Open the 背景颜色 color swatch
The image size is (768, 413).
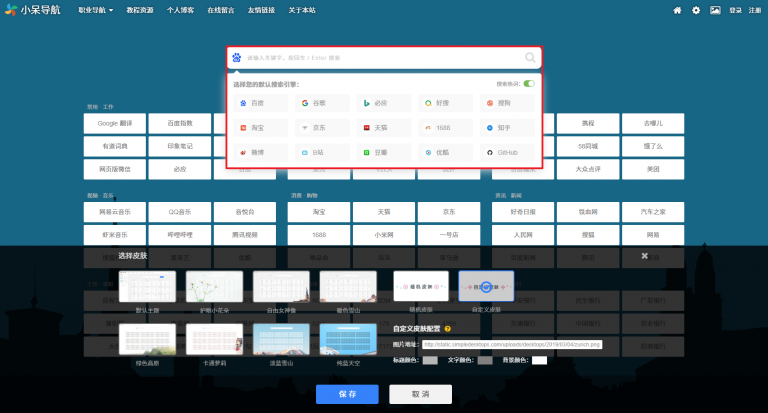coord(539,361)
